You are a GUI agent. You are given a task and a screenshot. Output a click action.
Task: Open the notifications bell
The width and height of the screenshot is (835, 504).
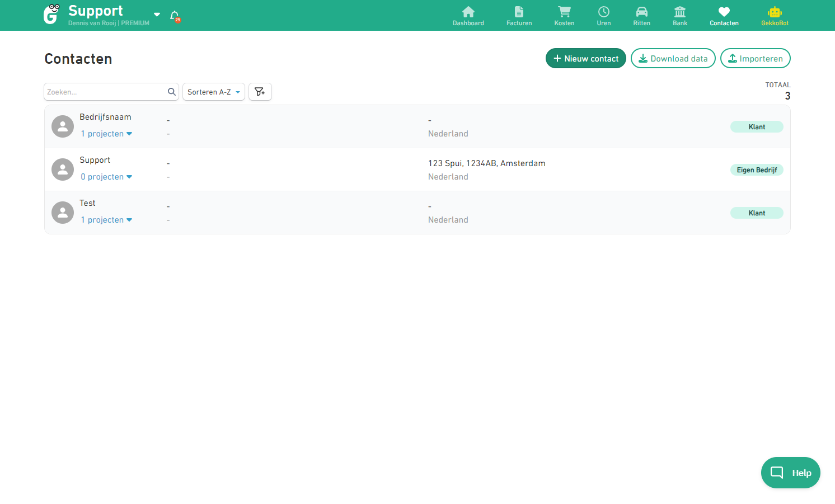[175, 16]
